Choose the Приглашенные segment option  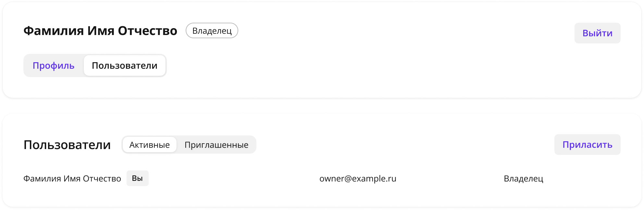pos(217,145)
